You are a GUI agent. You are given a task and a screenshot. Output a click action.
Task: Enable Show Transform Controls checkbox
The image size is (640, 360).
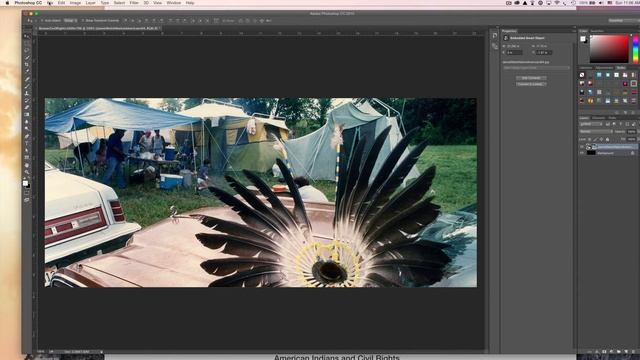click(x=83, y=20)
